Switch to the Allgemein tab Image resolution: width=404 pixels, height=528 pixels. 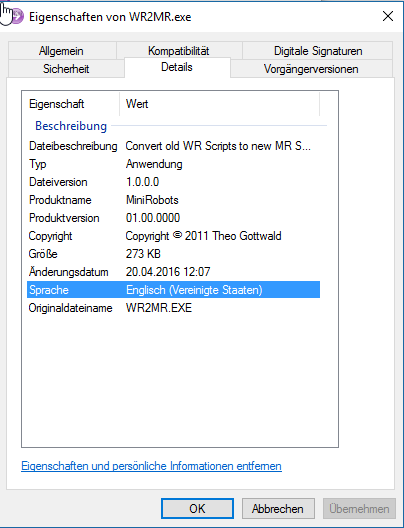(61, 51)
